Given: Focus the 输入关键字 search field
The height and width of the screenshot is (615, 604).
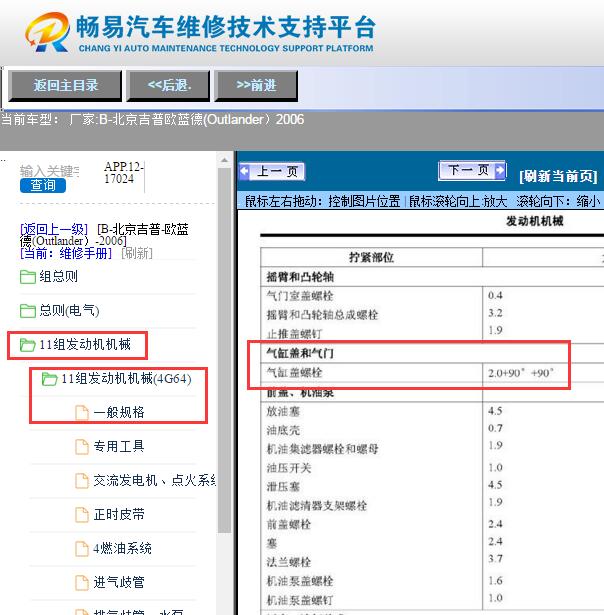Looking at the screenshot, I should pyautogui.click(x=49, y=171).
